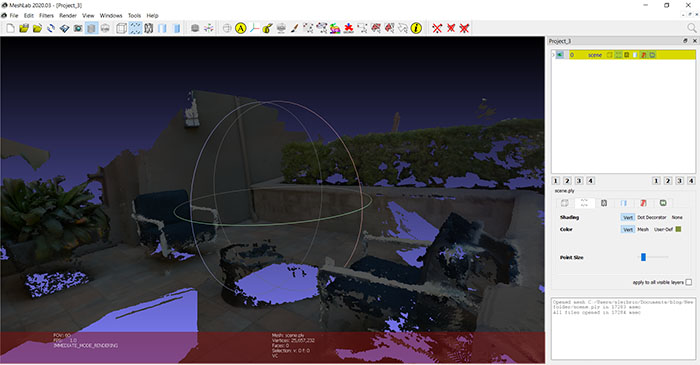Click right-group button 4 below layer list
This screenshot has height=365, width=700.
coord(691,181)
